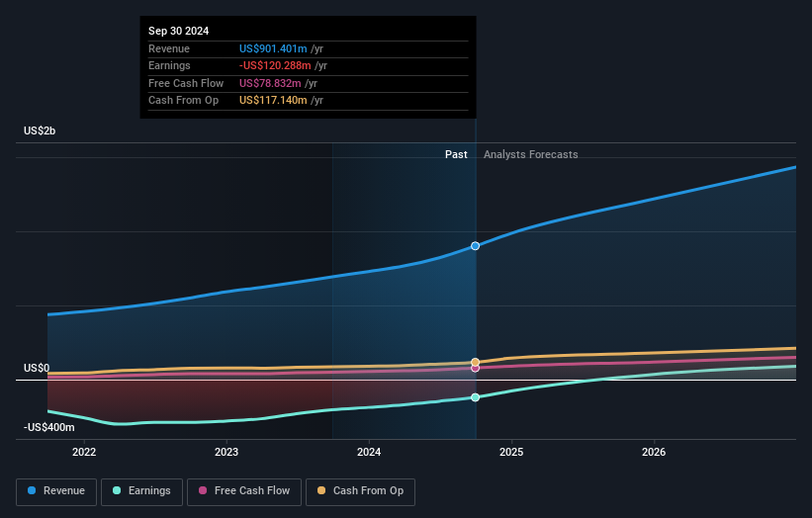
Task: Toggle the Cash From Op legend button
Action: [x=360, y=491]
